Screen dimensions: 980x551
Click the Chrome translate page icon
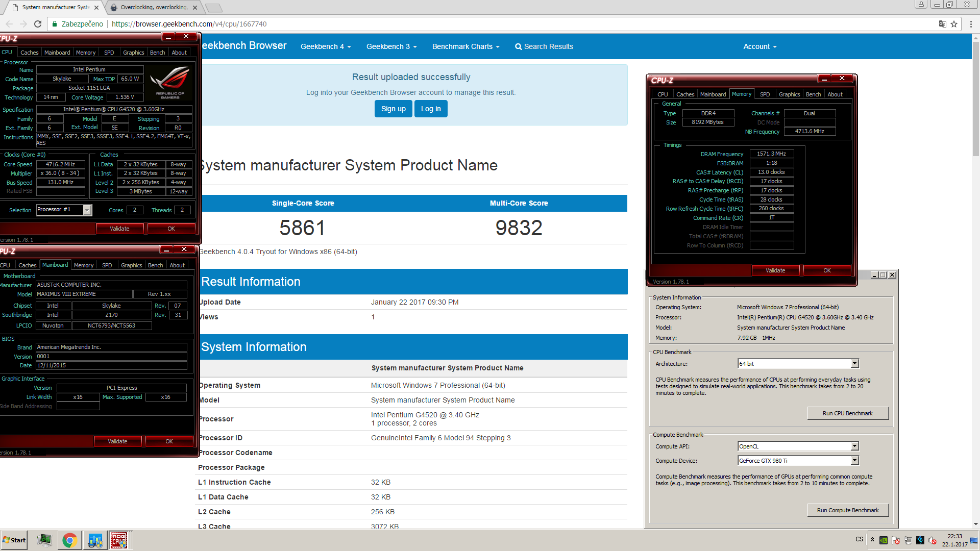click(x=942, y=24)
